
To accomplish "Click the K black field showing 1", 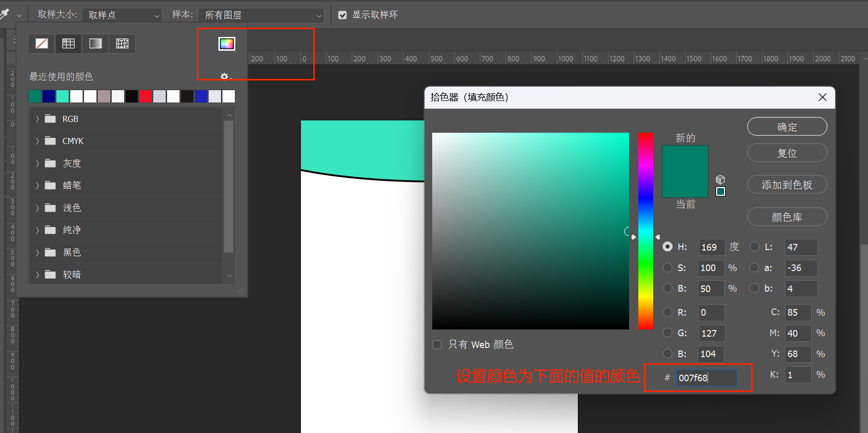I will [798, 375].
